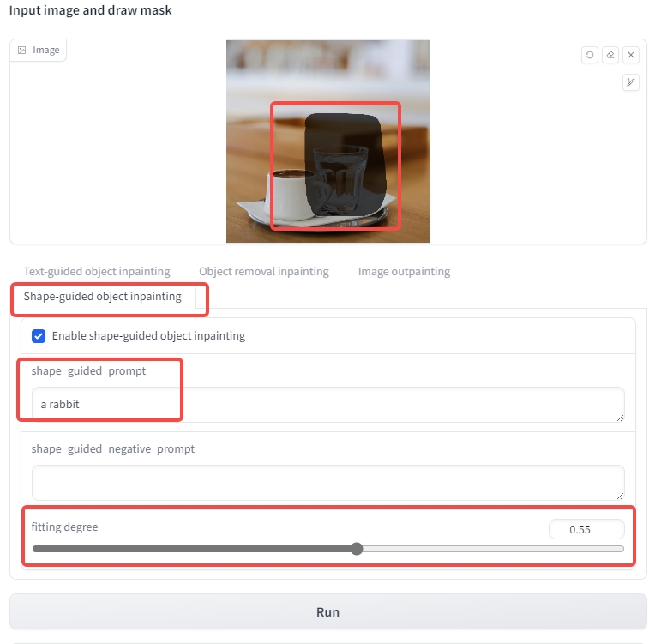Uncheck Enable shape-guided object inpainting
This screenshot has width=655, height=644.
(x=39, y=336)
